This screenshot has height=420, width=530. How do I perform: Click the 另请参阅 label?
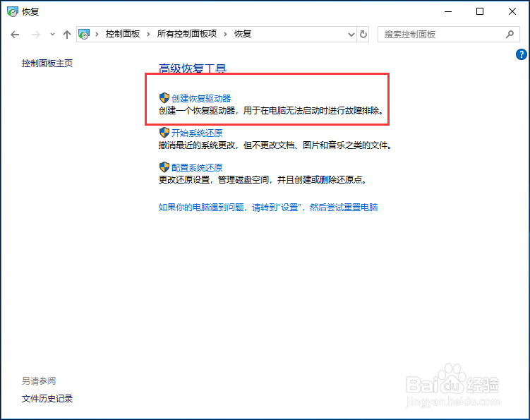click(39, 380)
